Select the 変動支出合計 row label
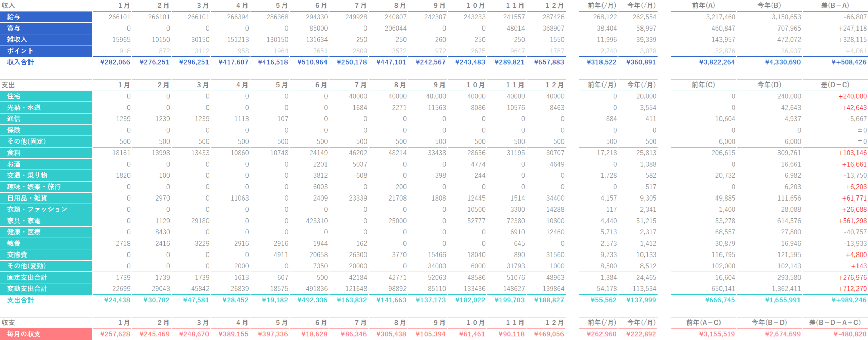Viewport: 868px width, 340px height. click(46, 289)
